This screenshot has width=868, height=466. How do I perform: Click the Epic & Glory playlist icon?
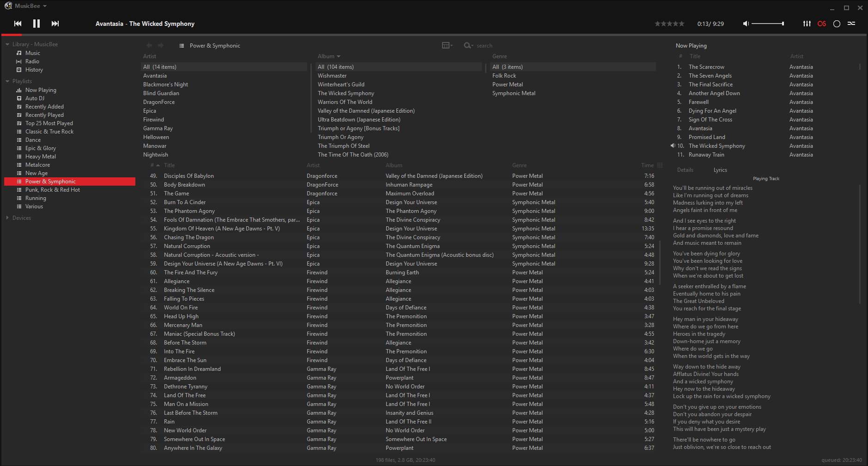tap(19, 148)
